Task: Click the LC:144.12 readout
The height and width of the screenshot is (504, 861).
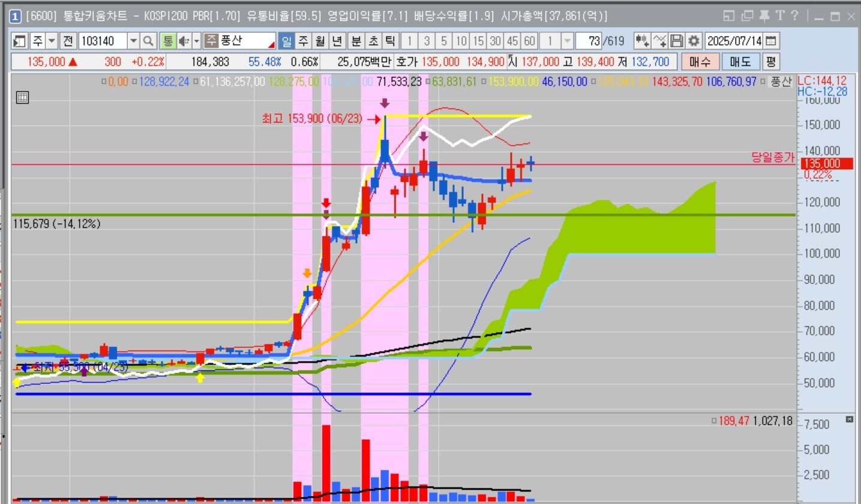Action: tap(822, 80)
